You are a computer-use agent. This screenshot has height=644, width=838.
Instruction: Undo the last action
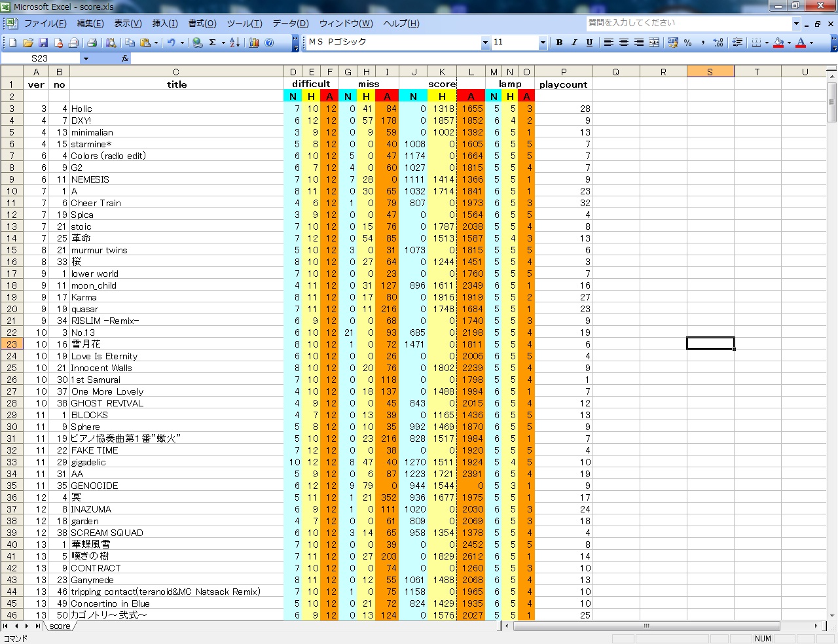coord(171,43)
